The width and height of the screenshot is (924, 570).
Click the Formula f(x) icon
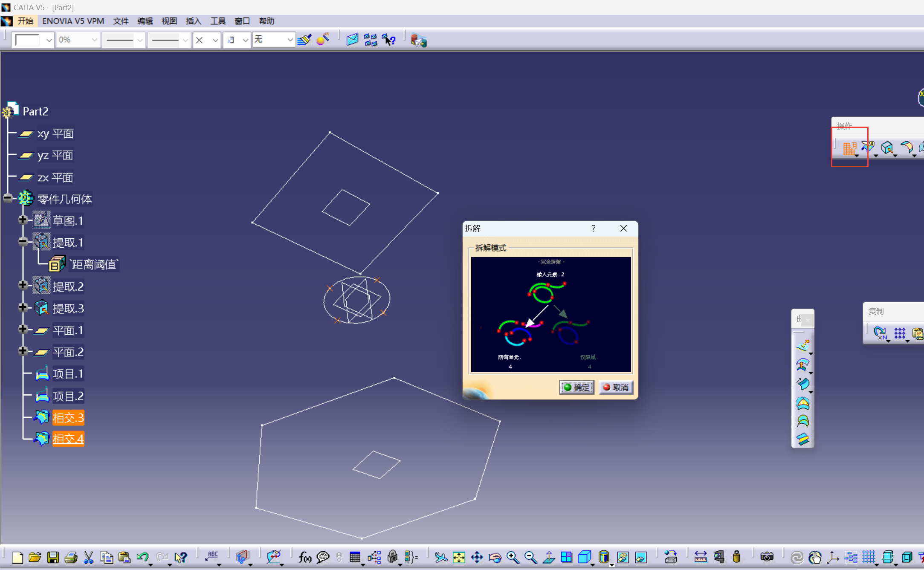(304, 557)
